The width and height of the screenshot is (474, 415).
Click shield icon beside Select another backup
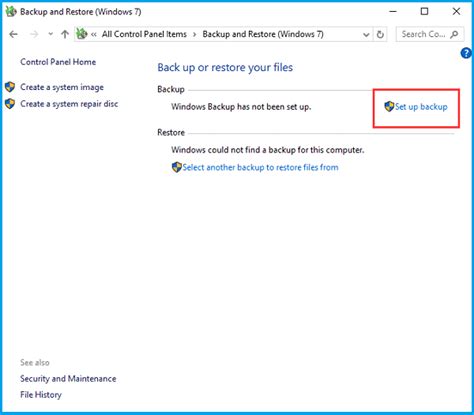pos(177,167)
